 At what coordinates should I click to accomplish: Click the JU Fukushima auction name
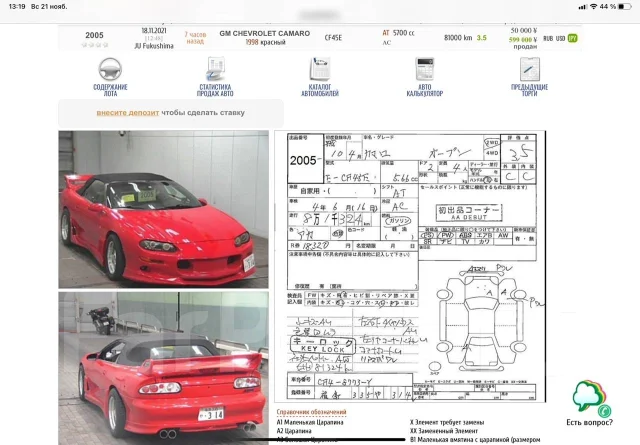(x=154, y=46)
